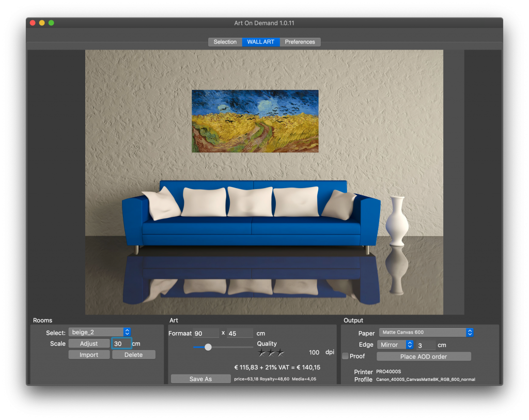Zoom the window with the green button
Image resolution: width=529 pixels, height=420 pixels.
[x=51, y=23]
